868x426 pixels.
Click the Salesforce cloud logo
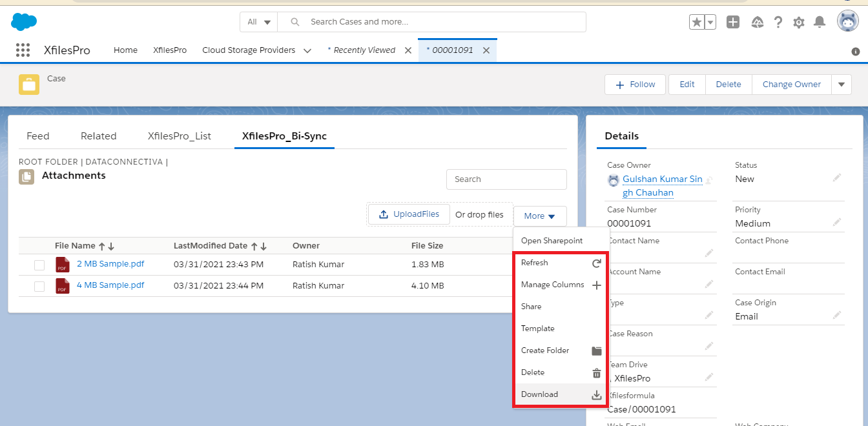(24, 22)
